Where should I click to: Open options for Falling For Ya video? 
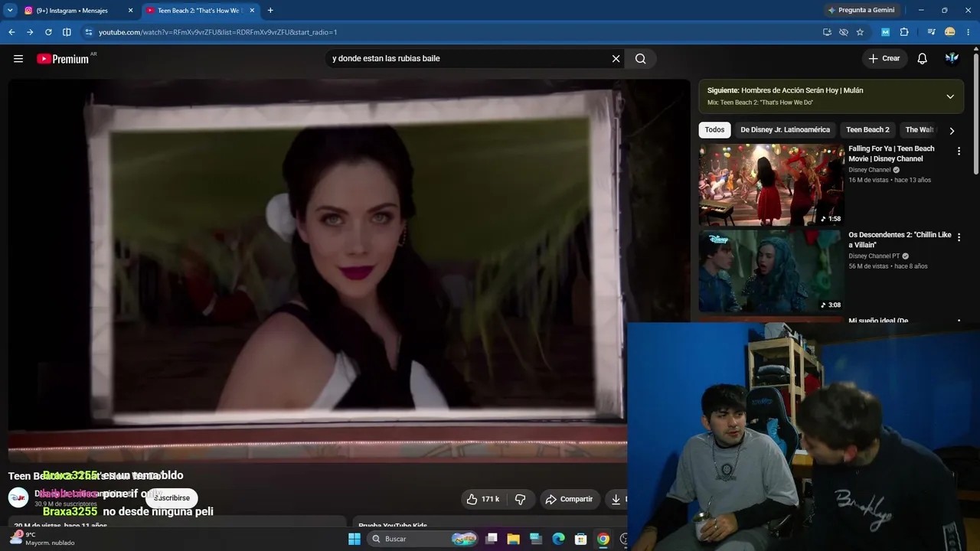959,152
